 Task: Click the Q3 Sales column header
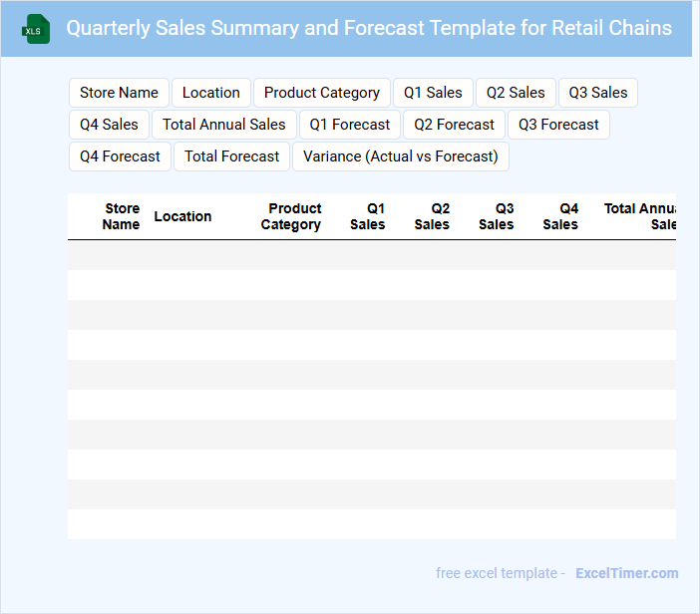click(496, 216)
